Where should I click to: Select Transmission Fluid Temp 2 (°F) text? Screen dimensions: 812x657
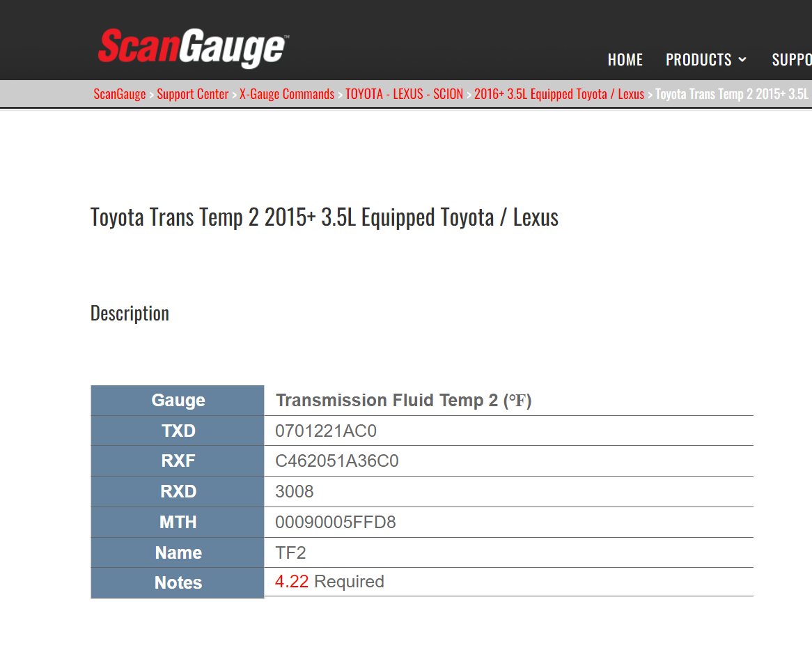coord(403,400)
